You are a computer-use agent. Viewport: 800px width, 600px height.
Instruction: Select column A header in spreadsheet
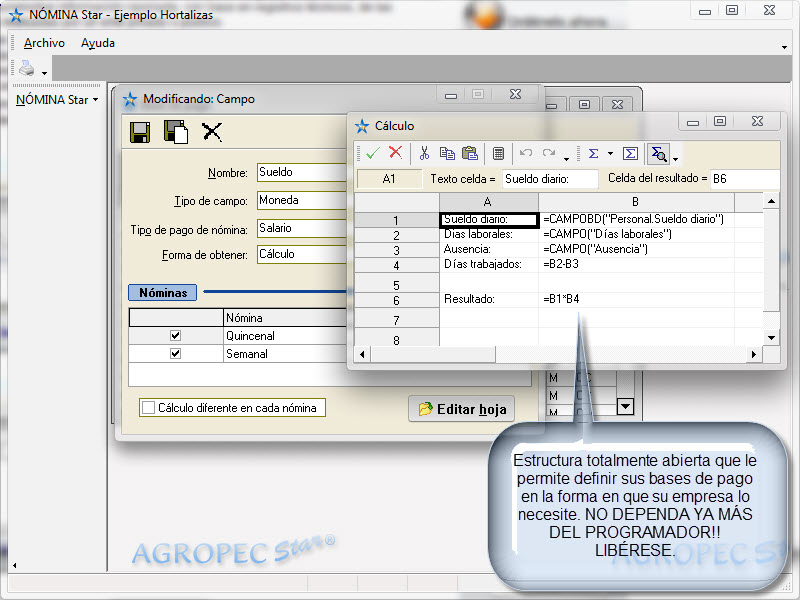488,202
